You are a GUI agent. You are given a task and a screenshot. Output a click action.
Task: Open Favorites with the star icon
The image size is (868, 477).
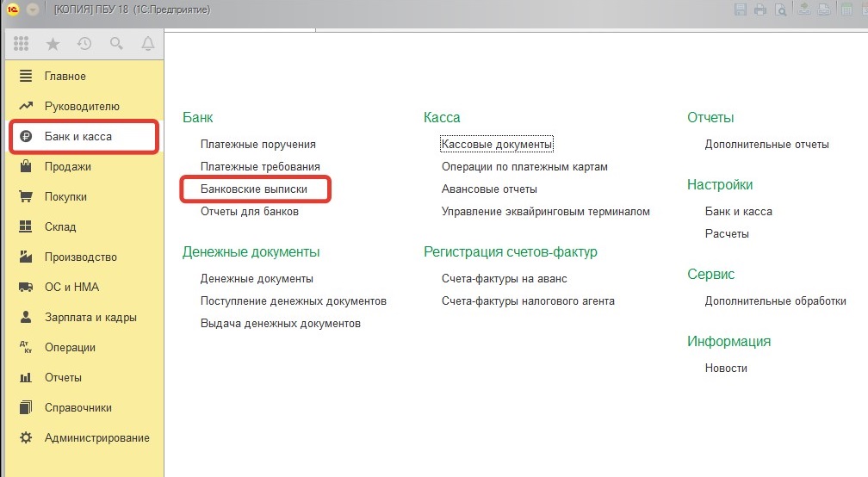click(x=53, y=43)
